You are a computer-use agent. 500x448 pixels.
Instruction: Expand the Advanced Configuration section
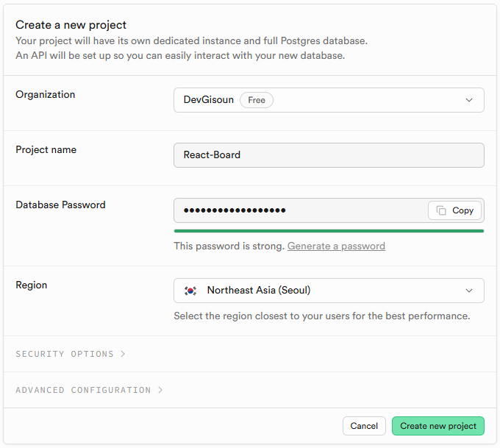tap(83, 390)
